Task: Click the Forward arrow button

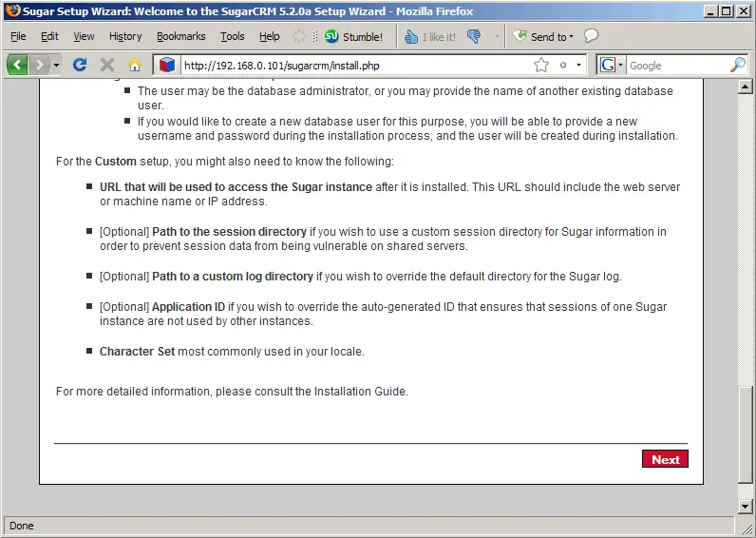Action: [40, 65]
